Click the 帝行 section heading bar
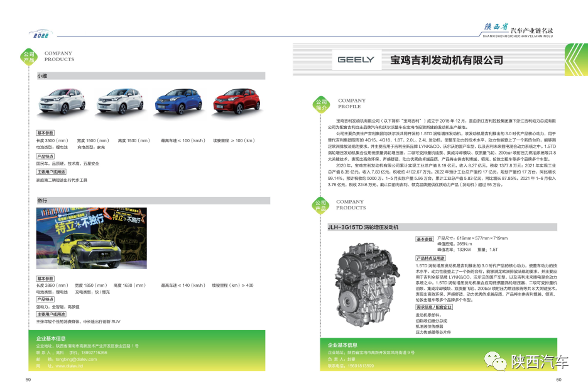The height and width of the screenshot is (388, 588). tap(153, 201)
